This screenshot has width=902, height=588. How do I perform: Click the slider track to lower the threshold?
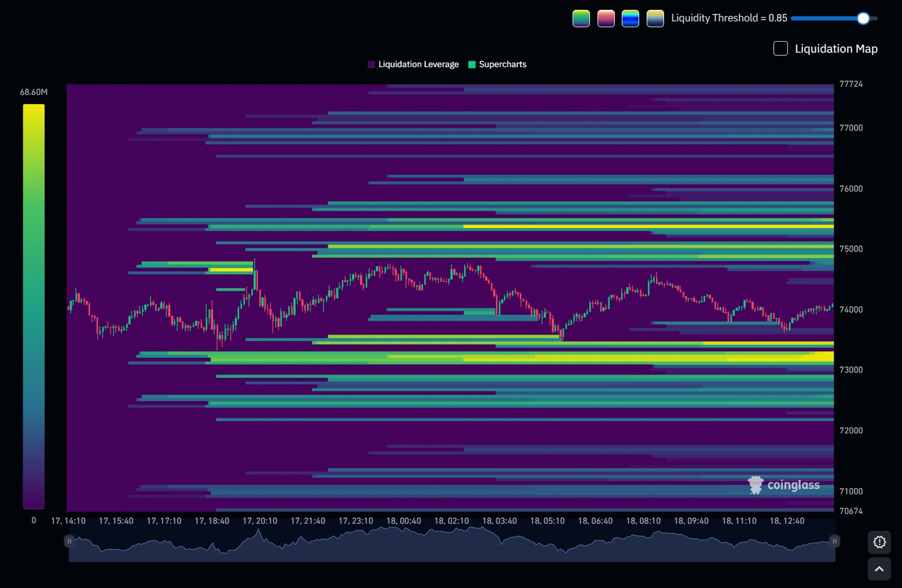pyautogui.click(x=822, y=18)
